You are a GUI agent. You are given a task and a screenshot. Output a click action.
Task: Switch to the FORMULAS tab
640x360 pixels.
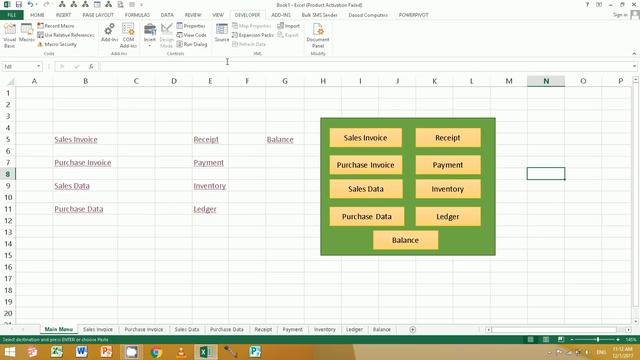coord(137,15)
